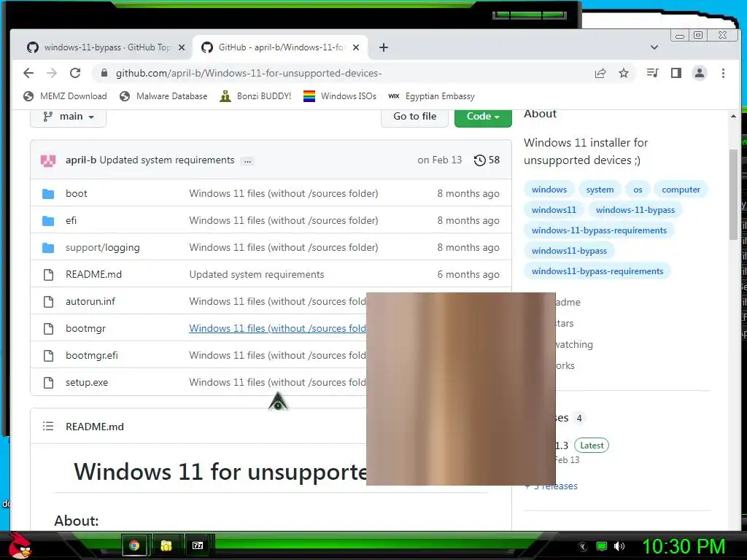Open README outline list icon
Screen dimensions: 747x560
pyautogui.click(x=48, y=426)
